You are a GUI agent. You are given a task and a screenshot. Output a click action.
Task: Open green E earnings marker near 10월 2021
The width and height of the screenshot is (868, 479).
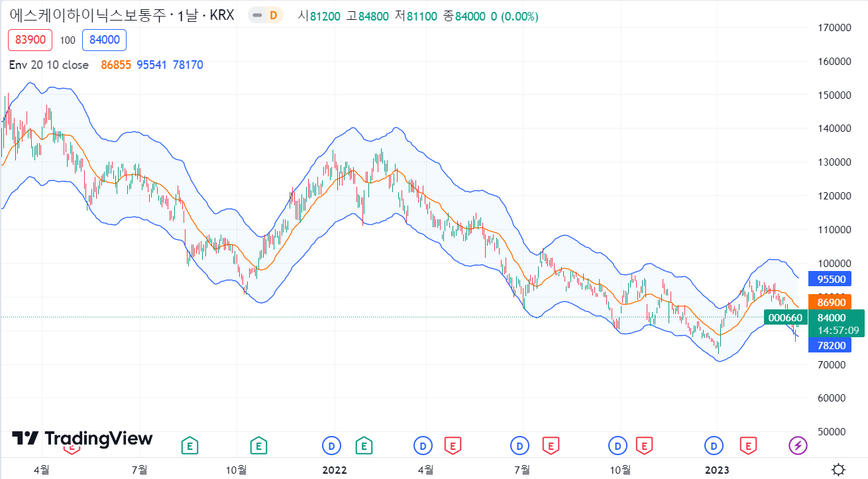click(x=258, y=446)
